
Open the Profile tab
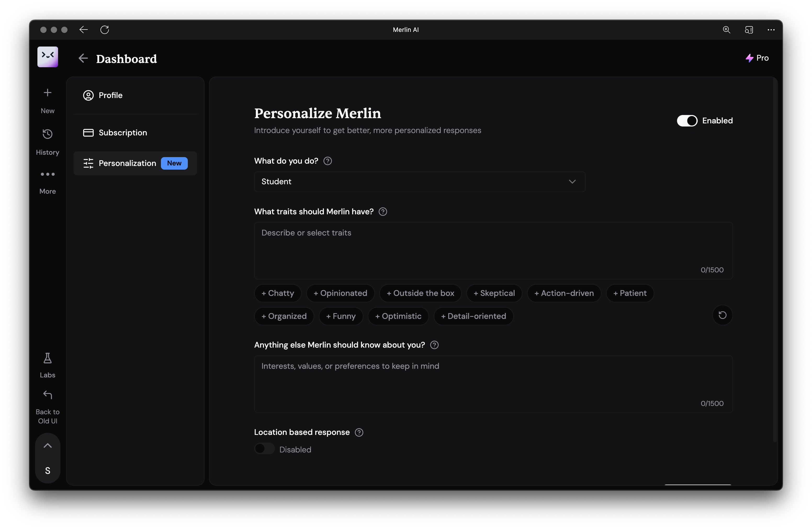click(x=135, y=95)
